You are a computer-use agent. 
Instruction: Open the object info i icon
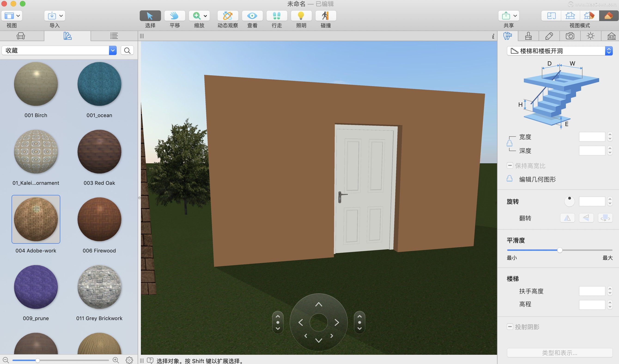coord(493,36)
